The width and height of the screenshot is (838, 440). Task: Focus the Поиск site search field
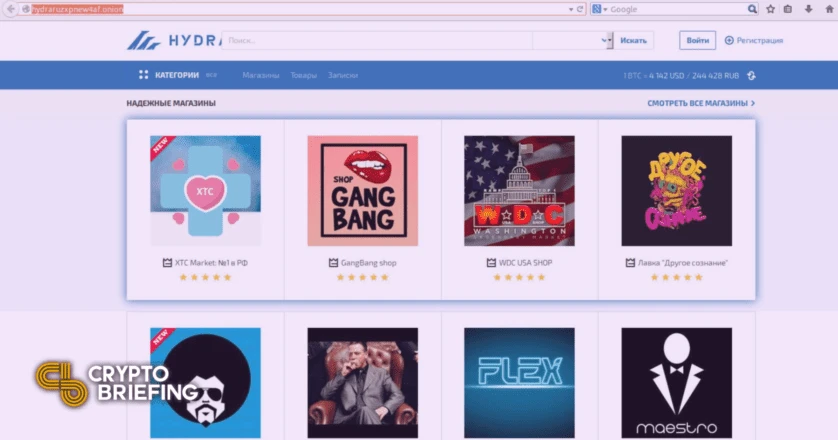tap(377, 40)
